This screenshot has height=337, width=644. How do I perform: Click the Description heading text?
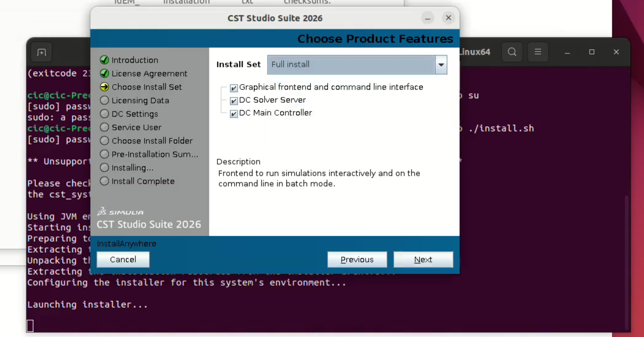point(238,162)
